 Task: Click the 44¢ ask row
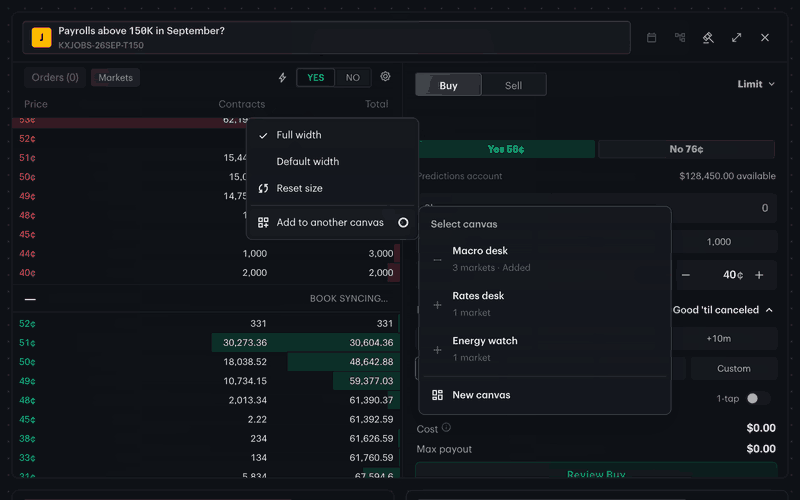point(206,254)
